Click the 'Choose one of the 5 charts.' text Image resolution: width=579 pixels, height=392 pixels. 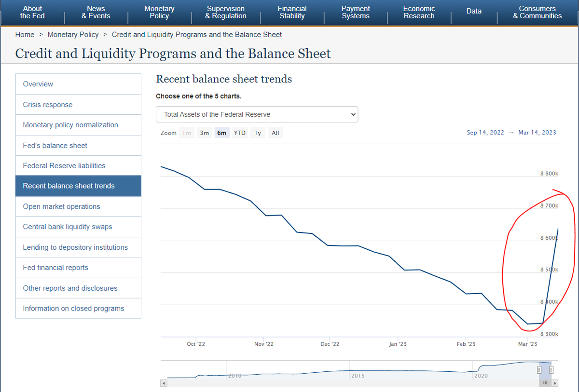click(199, 96)
